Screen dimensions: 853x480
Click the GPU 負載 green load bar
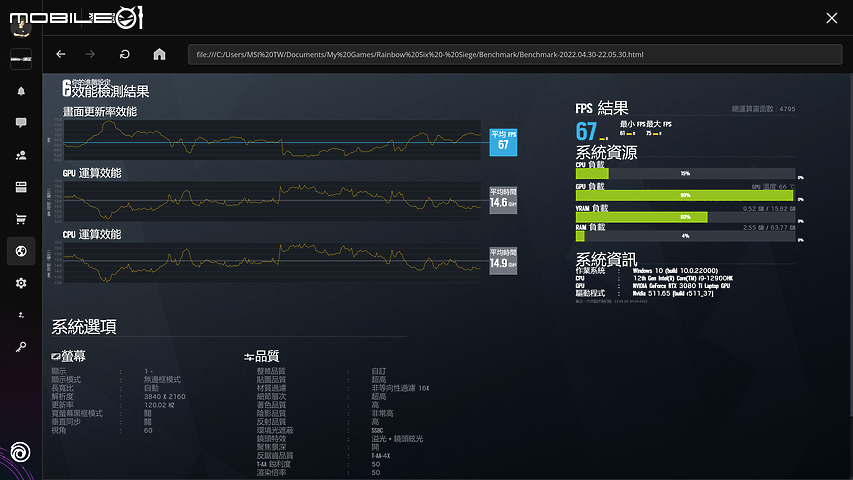[x=684, y=195]
